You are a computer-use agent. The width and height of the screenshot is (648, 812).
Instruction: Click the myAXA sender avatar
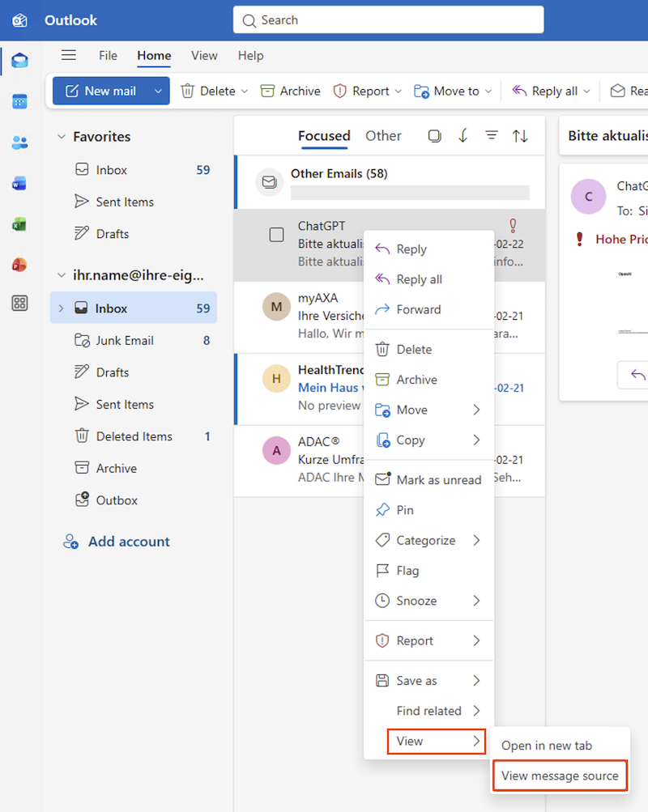(276, 307)
